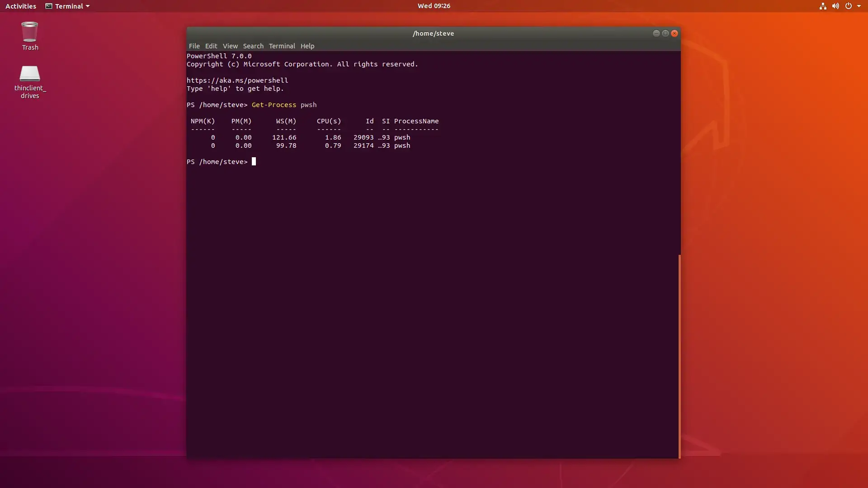
Task: Open the Help menu
Action: (307, 46)
